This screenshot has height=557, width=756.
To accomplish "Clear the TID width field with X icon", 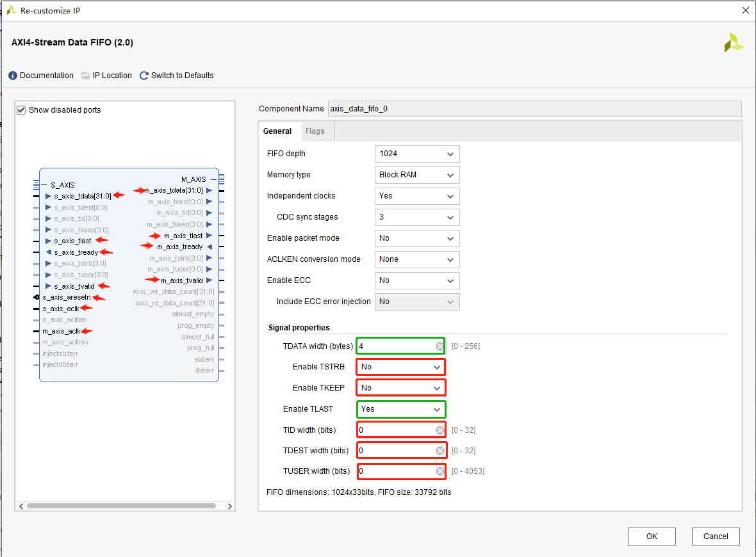I will [440, 430].
